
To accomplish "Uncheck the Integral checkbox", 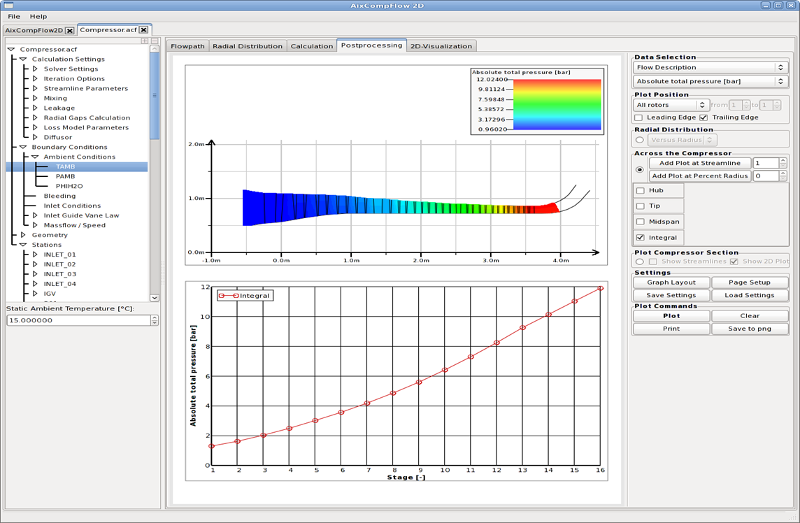I will 640,237.
